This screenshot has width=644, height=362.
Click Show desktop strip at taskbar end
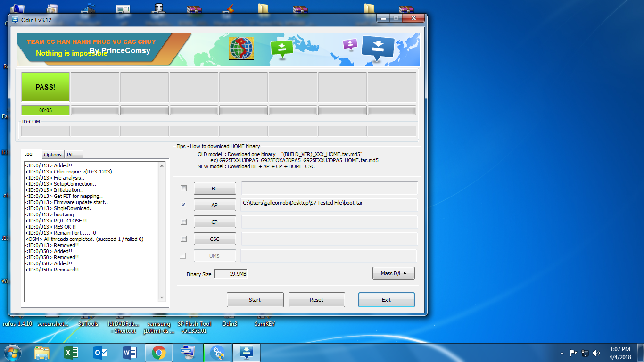click(641, 353)
